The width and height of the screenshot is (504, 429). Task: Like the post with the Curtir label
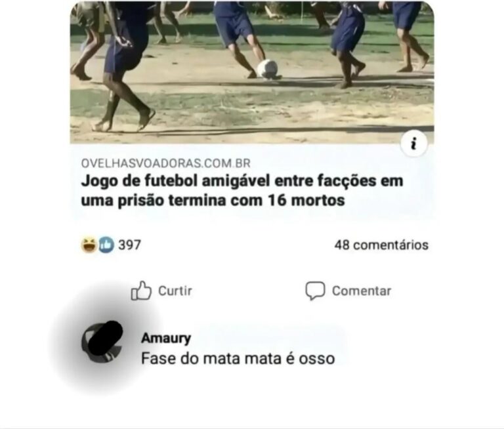[175, 291]
